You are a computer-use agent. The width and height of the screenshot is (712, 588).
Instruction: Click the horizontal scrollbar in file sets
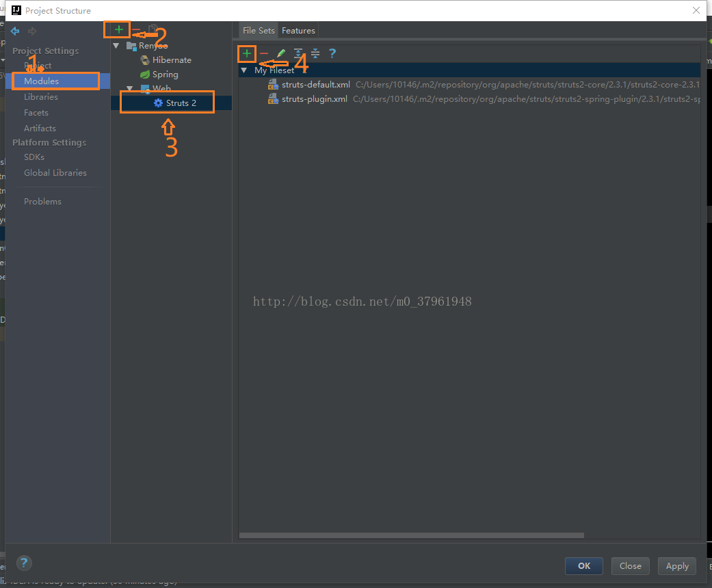(x=411, y=535)
